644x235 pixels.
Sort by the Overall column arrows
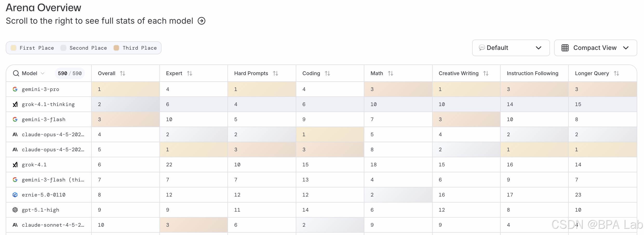point(123,73)
